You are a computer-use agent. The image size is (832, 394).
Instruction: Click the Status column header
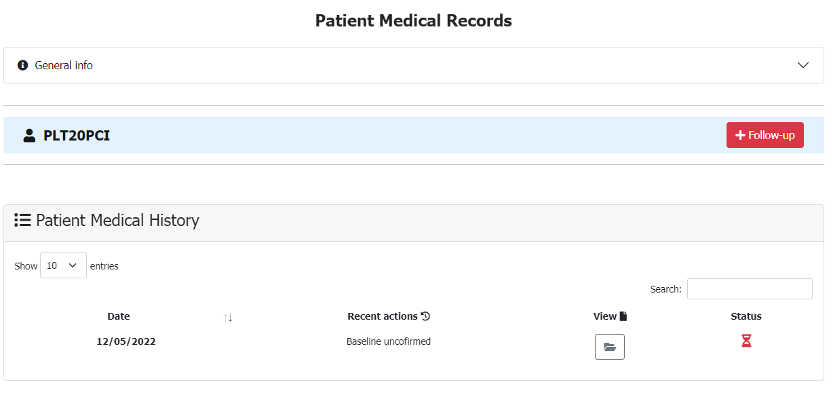click(746, 317)
